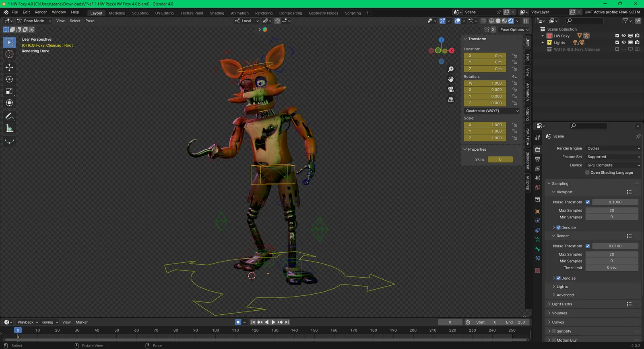Collapse the Sampling panel
The image size is (644, 349).
click(560, 183)
